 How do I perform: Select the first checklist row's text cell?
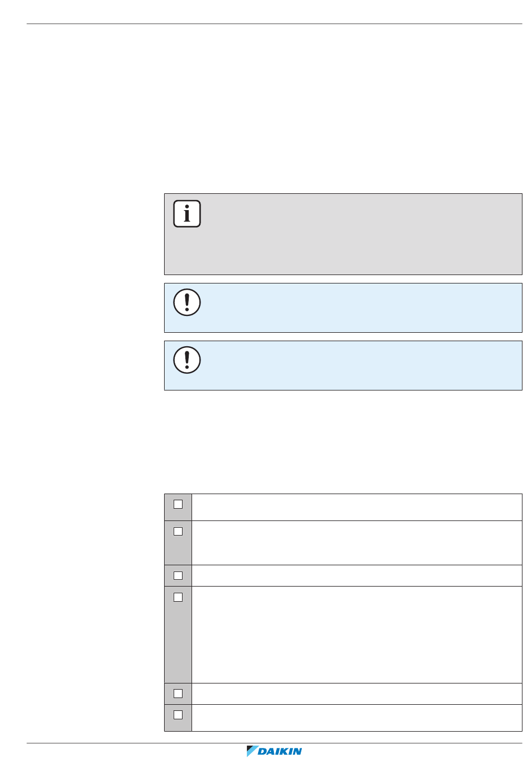click(x=357, y=507)
